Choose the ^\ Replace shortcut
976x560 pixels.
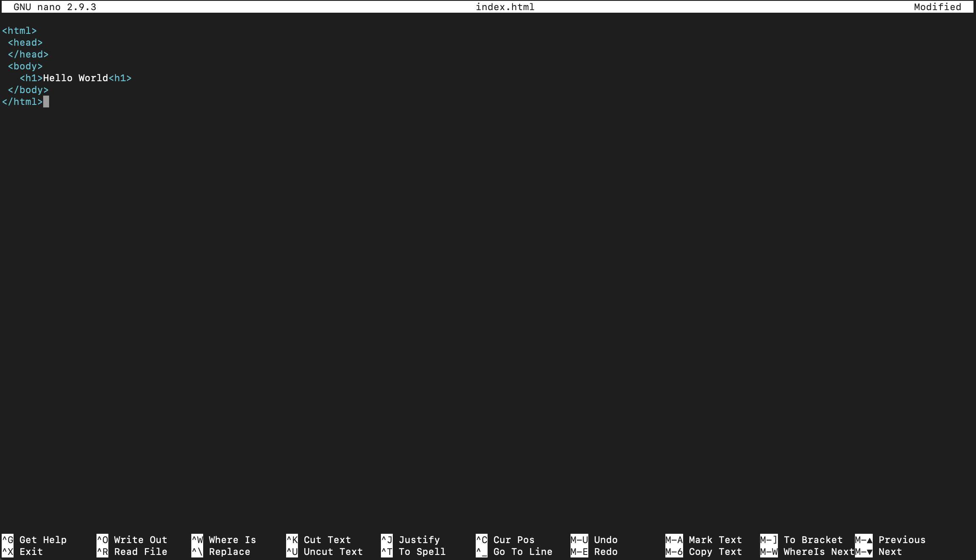pos(221,552)
